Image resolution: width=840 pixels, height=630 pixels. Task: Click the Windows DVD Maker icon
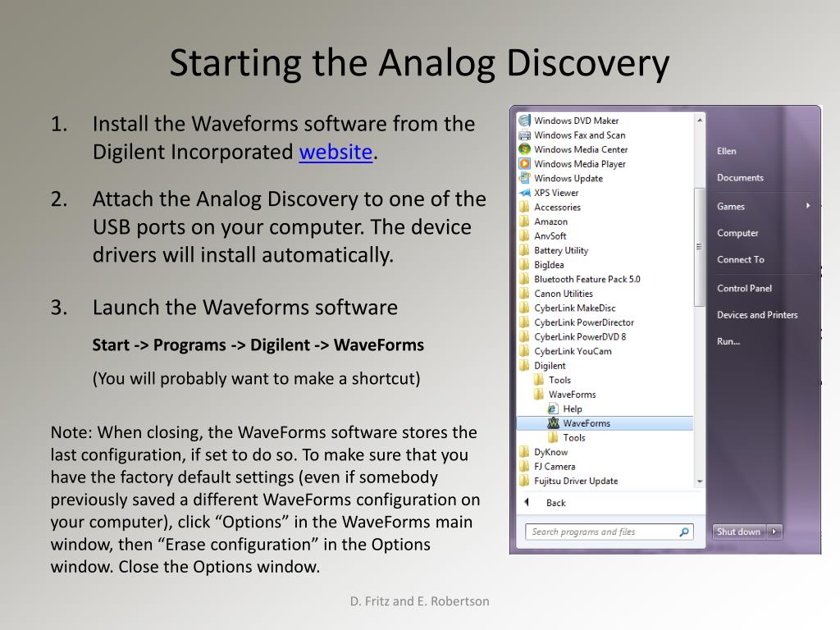(x=524, y=121)
